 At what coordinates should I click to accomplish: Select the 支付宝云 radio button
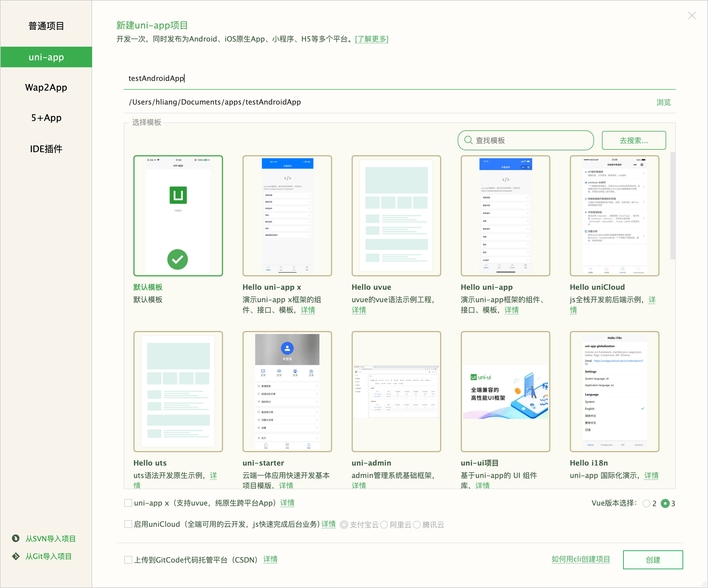pyautogui.click(x=344, y=525)
